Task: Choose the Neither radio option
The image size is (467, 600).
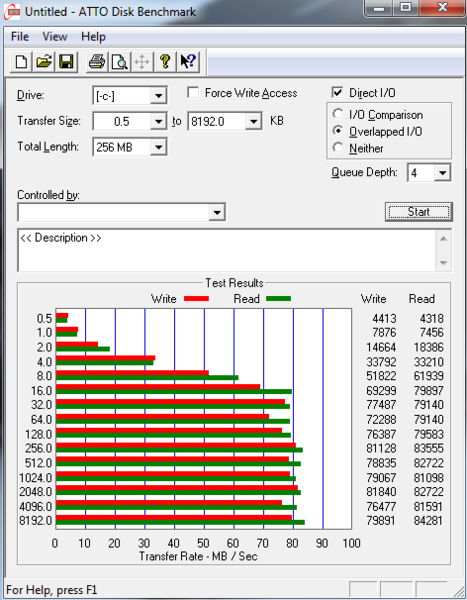Action: click(338, 148)
